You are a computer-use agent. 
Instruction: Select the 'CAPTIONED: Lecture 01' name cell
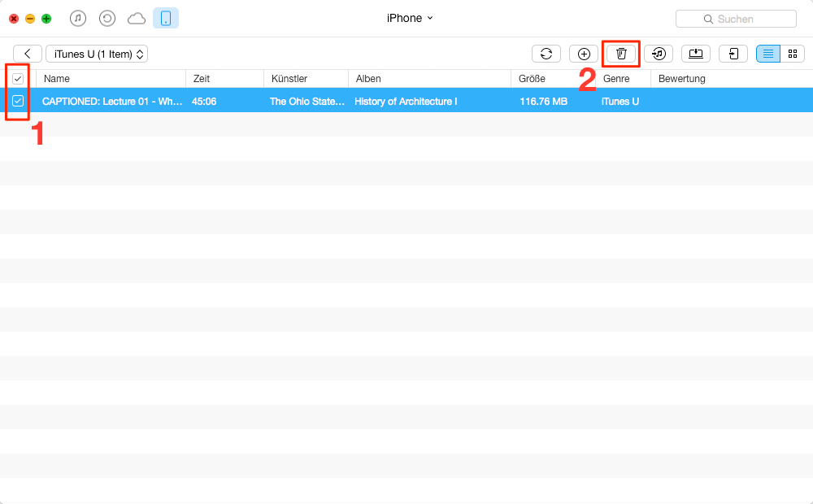[112, 102]
